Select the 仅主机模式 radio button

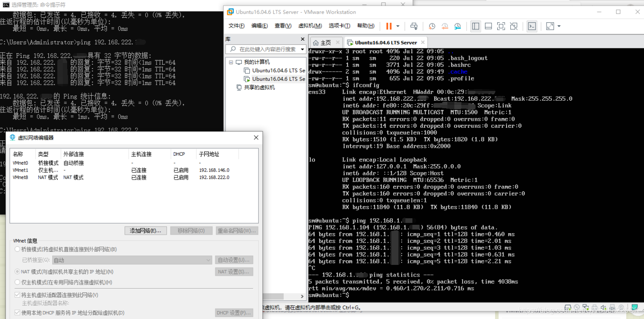18,282
